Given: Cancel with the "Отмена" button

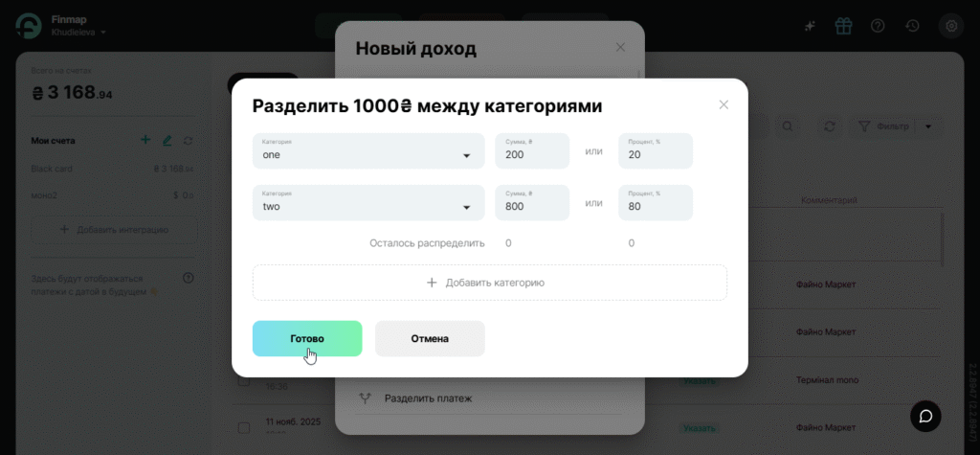Looking at the screenshot, I should click(430, 338).
